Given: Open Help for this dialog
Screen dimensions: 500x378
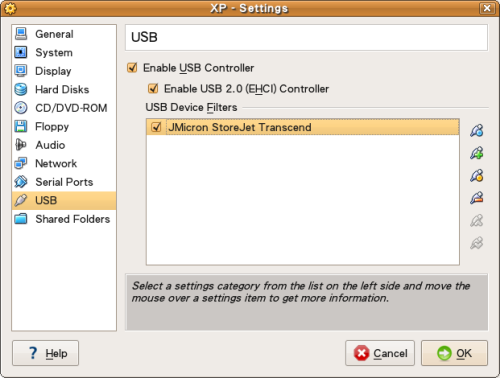Looking at the screenshot, I should click(x=46, y=353).
